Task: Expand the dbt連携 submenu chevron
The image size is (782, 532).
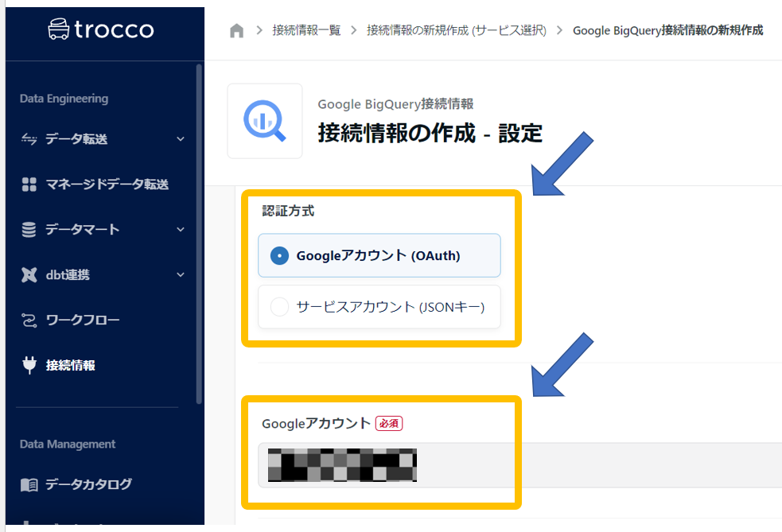Action: point(181,275)
